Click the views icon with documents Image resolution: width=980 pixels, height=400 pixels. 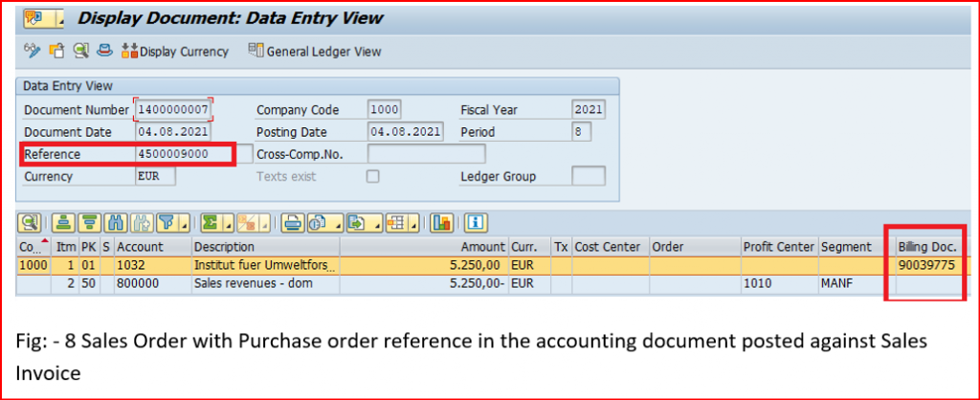pos(320,222)
